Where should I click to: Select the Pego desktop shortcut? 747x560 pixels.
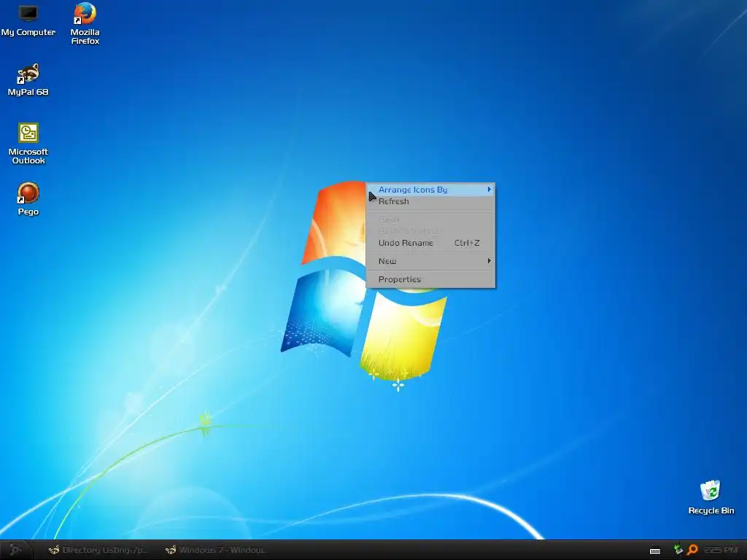point(28,199)
